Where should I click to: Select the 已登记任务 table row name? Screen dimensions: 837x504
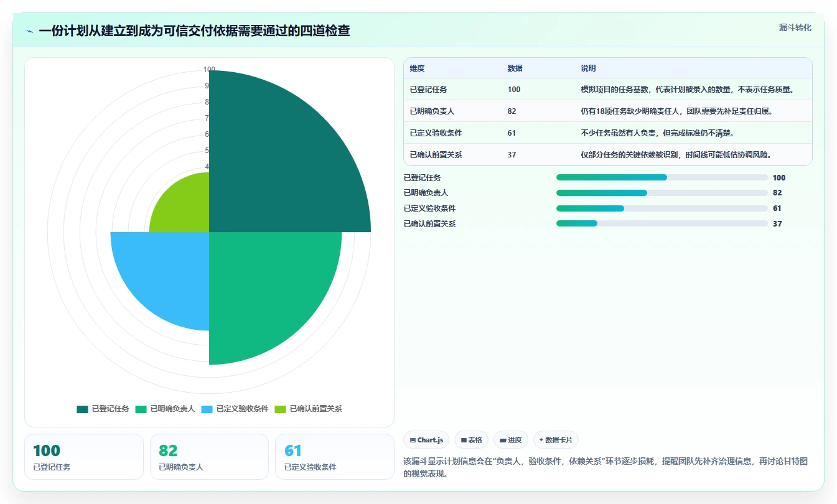tap(428, 90)
